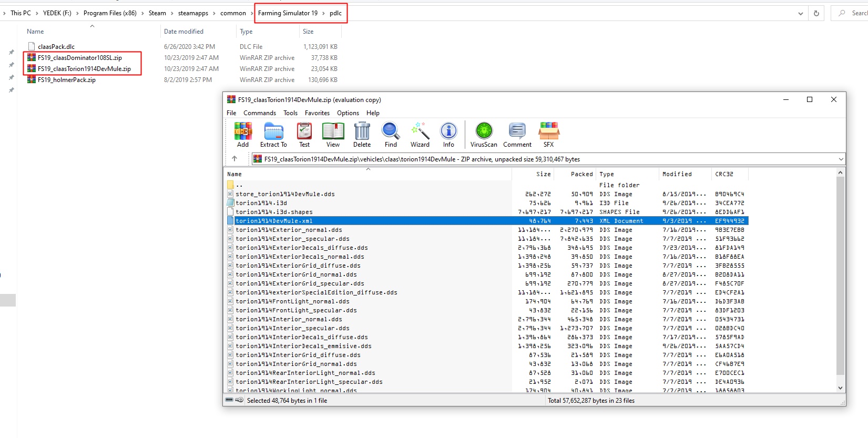Open the Find magnifier tool

point(391,134)
